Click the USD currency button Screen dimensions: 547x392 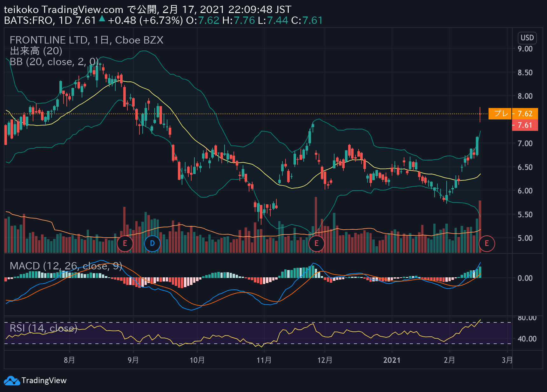tap(527, 38)
